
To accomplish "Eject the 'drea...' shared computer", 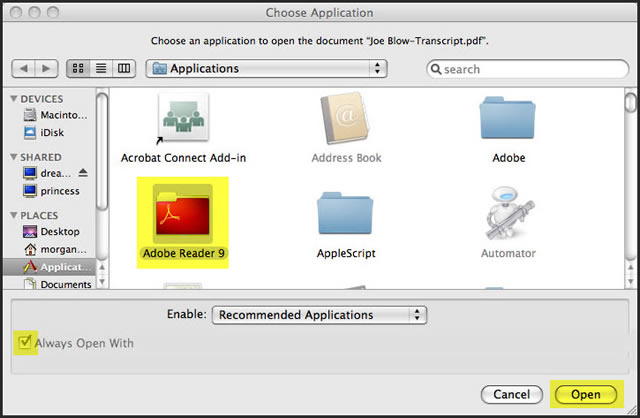I will 83,173.
